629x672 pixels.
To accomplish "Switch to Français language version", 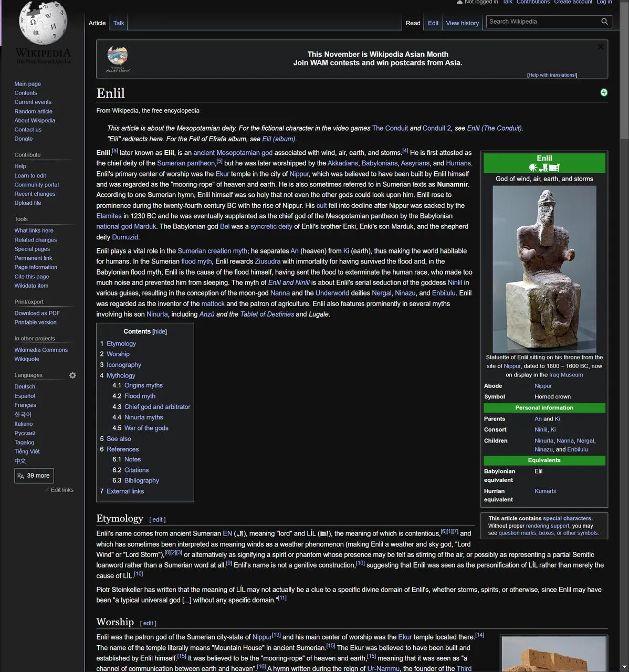I will pyautogui.click(x=25, y=405).
